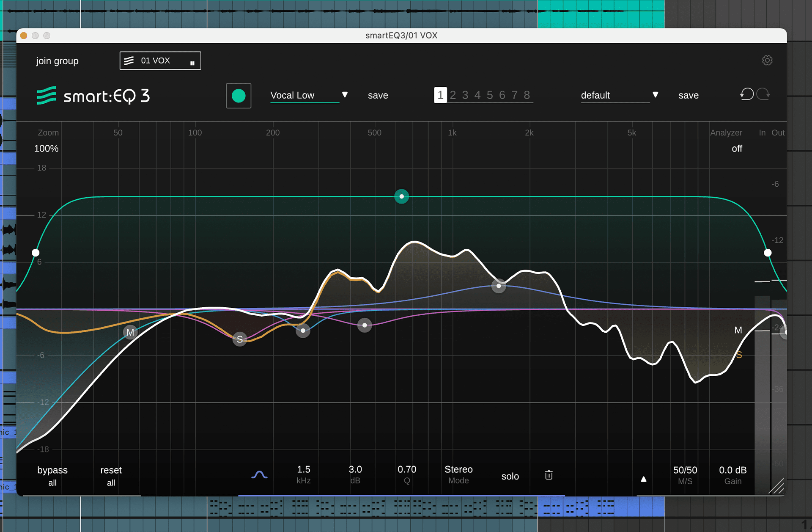Open the 01 VOX track name field
Screen dimensions: 812x532
click(160, 61)
